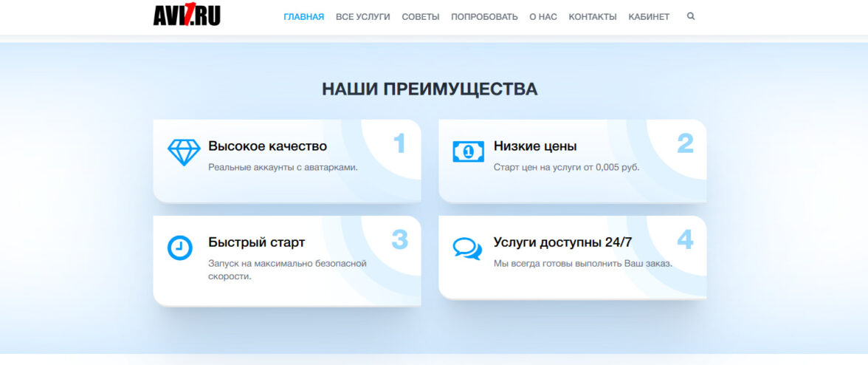This screenshot has width=868, height=365.
Task: Click the Быстрый старт card title
Action: [256, 242]
